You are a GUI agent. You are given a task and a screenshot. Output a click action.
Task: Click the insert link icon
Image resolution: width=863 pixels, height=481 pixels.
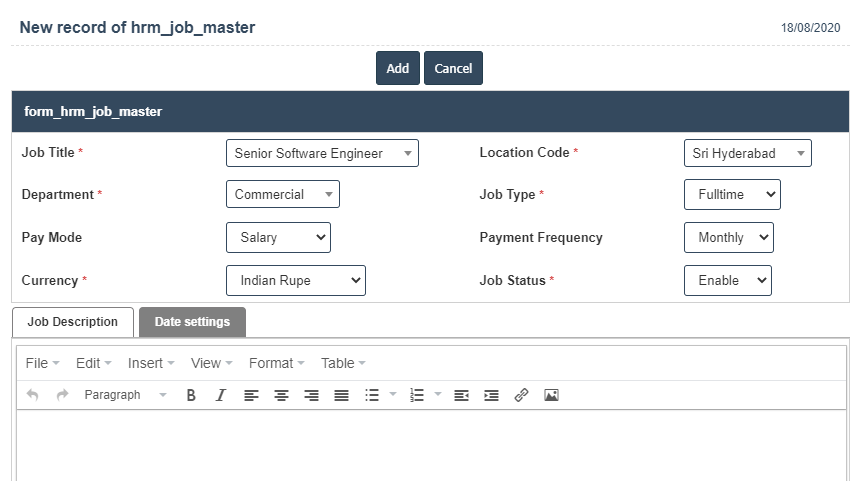[x=521, y=395]
